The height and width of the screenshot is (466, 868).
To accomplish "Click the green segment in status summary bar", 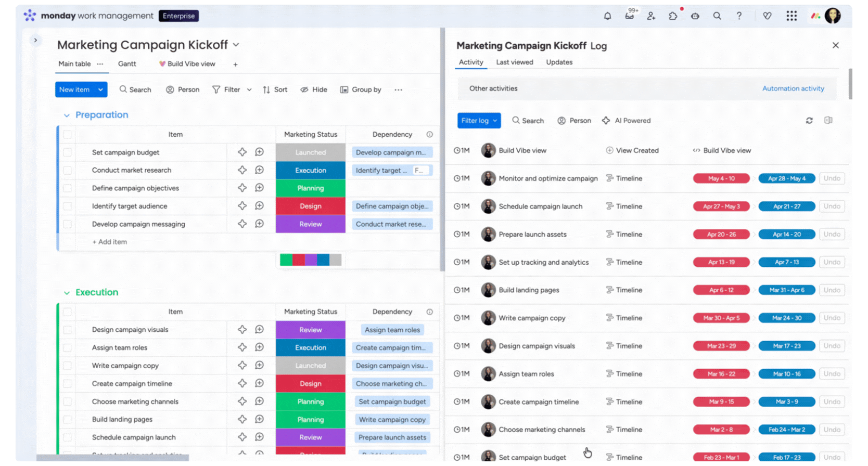I will pos(286,260).
